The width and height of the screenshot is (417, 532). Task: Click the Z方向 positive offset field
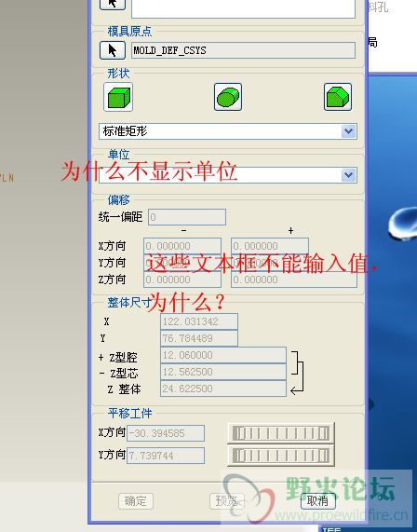pos(294,280)
